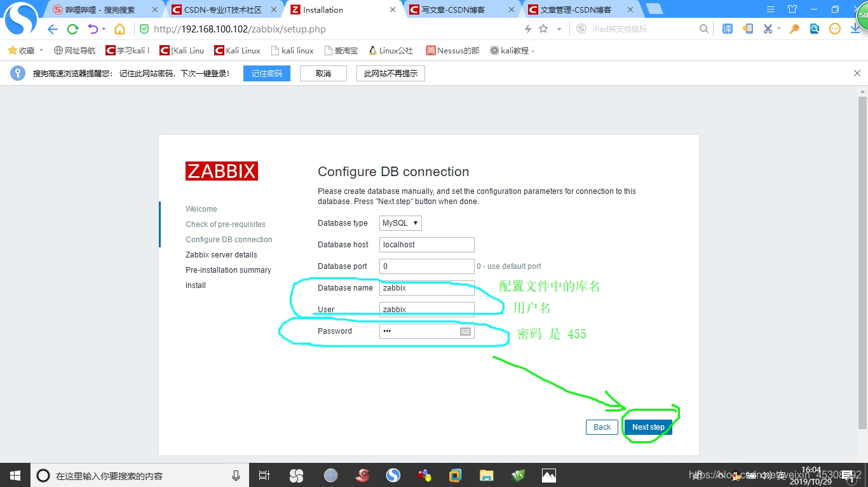This screenshot has height=487, width=868.
Task: Open the Linux公社 bookmark
Action: 391,50
